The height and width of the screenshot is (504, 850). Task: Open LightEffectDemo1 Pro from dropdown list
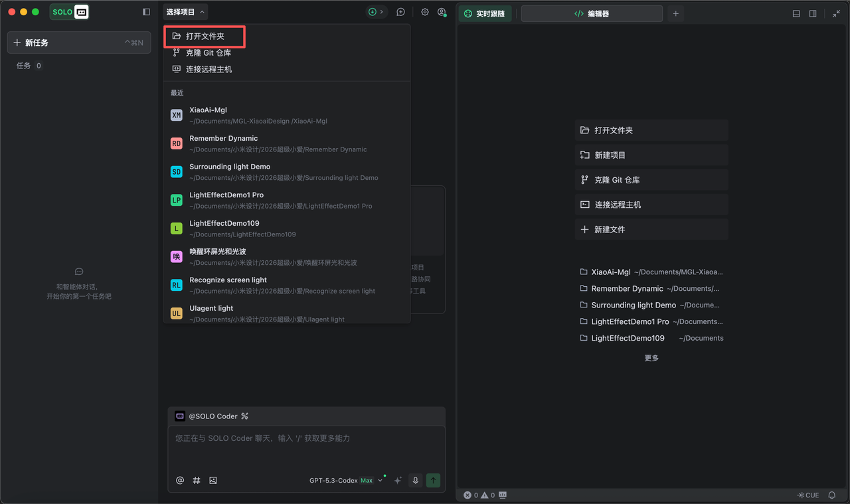coord(287,200)
